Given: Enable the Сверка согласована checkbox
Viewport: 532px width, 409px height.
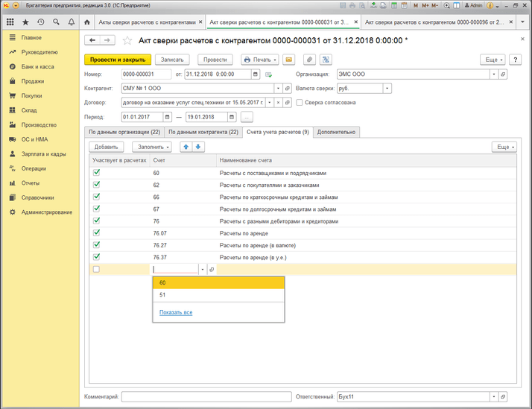Looking at the screenshot, I should [x=299, y=103].
